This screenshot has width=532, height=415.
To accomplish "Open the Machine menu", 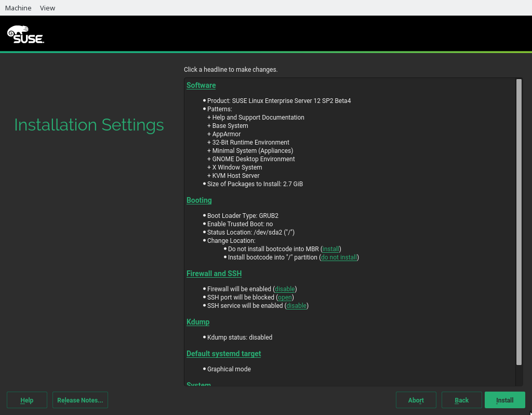I will tap(18, 8).
